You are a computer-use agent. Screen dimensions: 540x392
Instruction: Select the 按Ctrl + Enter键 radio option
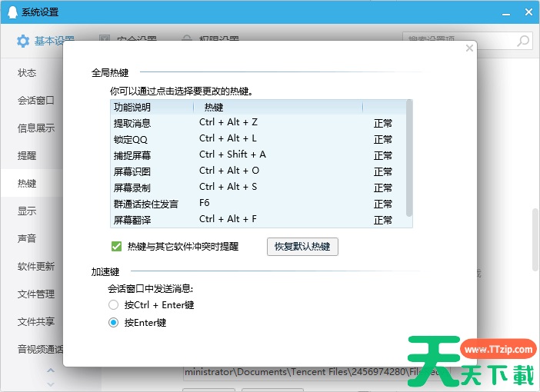(x=114, y=304)
